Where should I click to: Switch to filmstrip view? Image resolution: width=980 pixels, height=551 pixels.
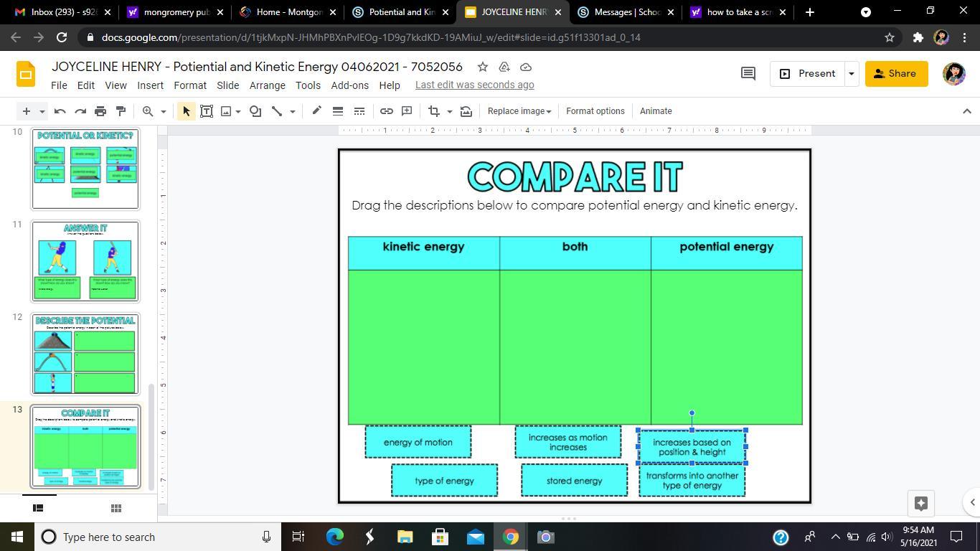pos(39,508)
